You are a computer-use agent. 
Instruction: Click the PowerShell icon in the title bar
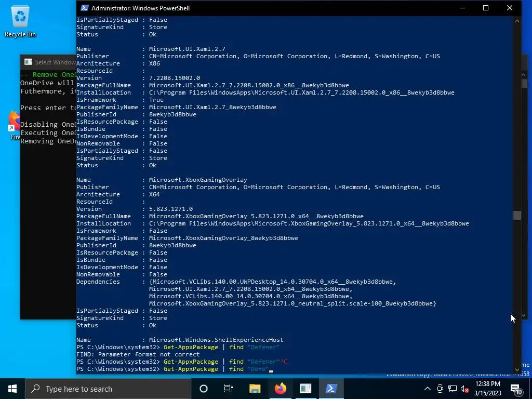85,8
